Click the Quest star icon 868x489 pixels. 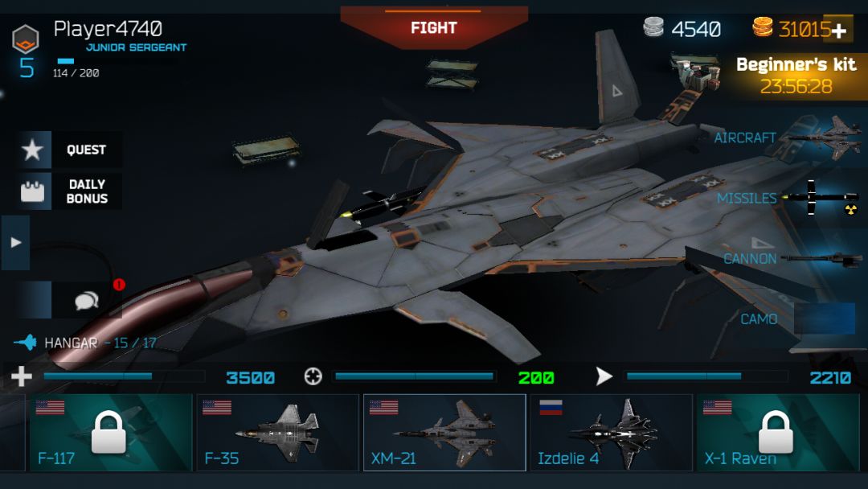(33, 150)
